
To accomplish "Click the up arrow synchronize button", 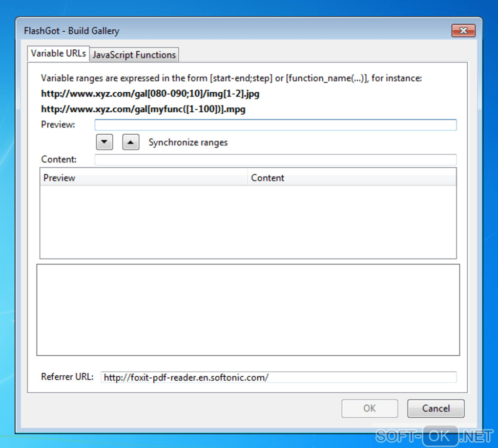I will (x=130, y=142).
